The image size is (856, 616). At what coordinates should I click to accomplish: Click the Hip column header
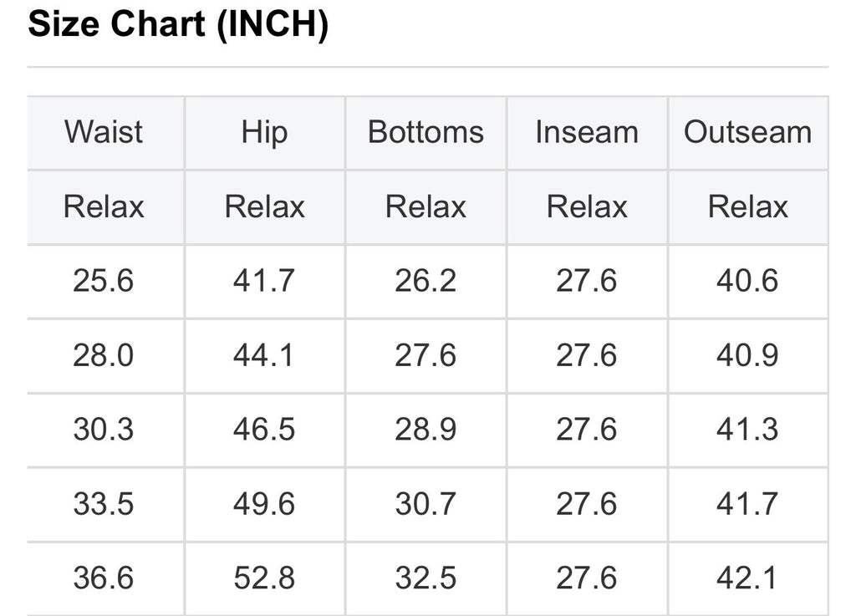[264, 132]
